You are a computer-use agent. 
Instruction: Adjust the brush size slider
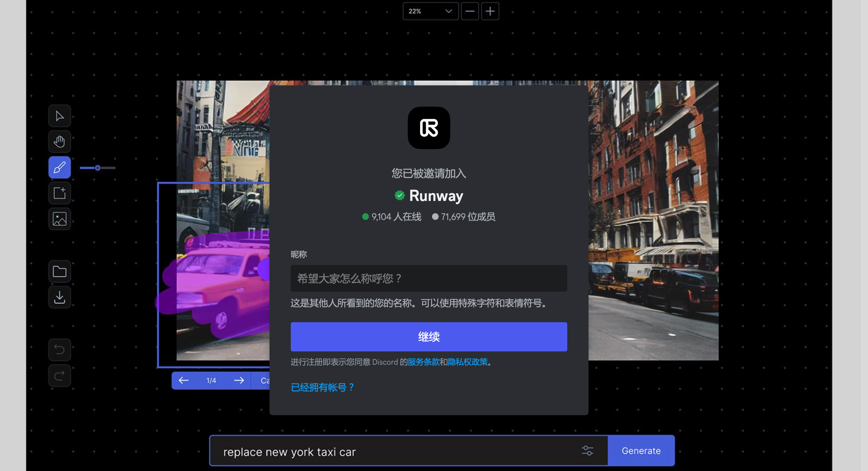[x=98, y=168]
